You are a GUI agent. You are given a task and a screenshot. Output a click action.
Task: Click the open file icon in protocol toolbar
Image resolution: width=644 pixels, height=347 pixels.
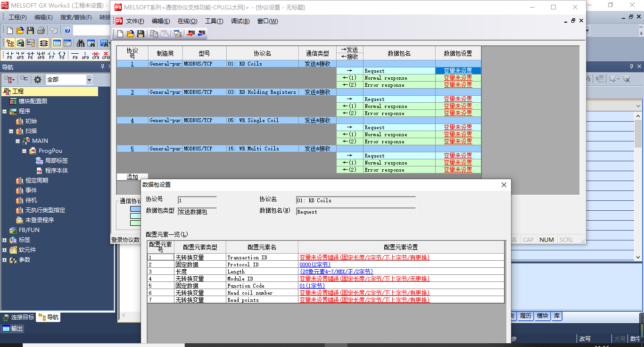pyautogui.click(x=130, y=33)
